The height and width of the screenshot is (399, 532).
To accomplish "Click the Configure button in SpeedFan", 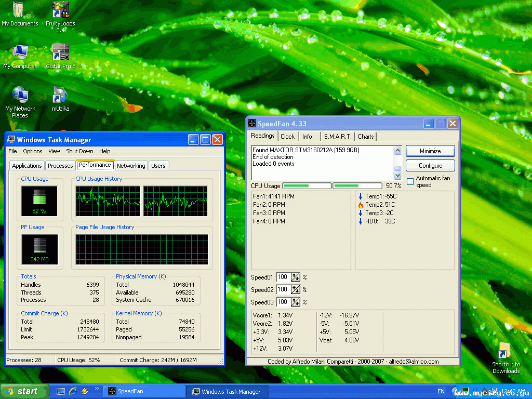I will (430, 166).
